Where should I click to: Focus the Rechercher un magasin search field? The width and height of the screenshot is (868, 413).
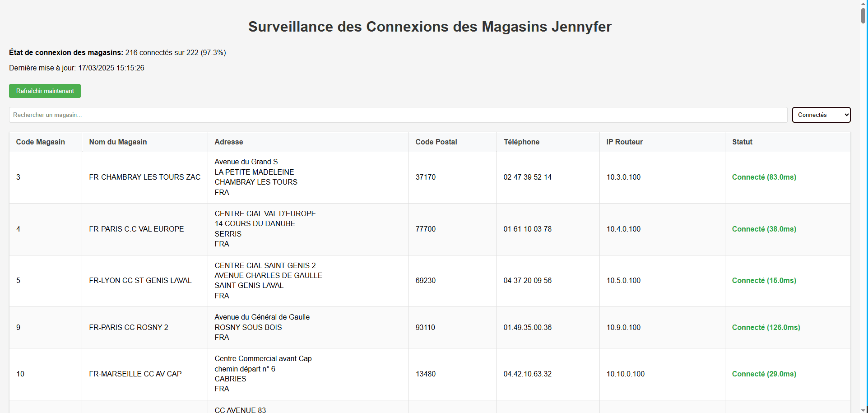(398, 115)
